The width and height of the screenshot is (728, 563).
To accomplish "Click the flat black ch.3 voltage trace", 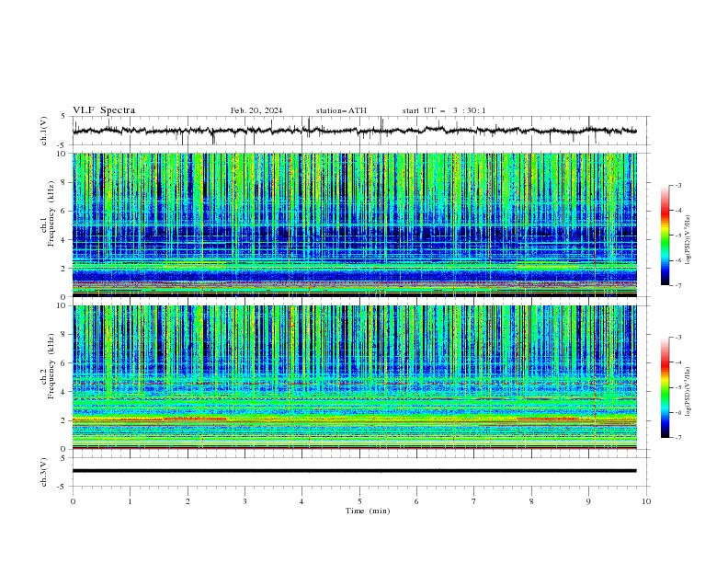I will (x=354, y=471).
